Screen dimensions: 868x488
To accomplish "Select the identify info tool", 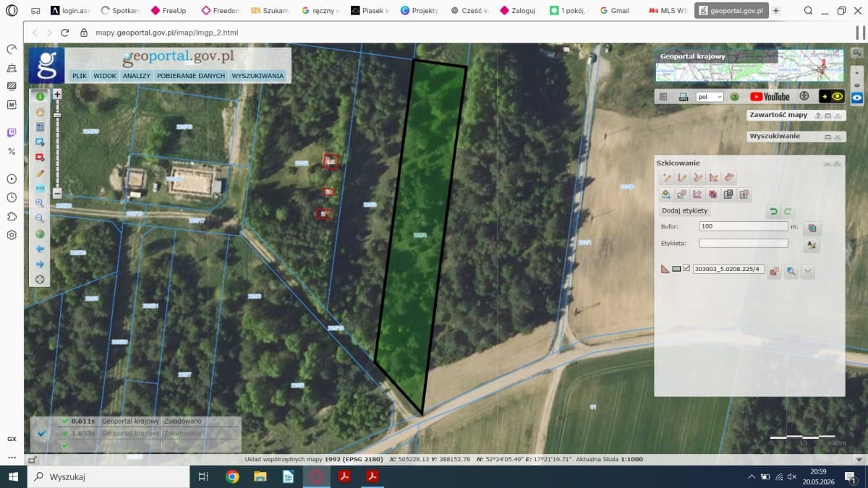I will click(40, 96).
